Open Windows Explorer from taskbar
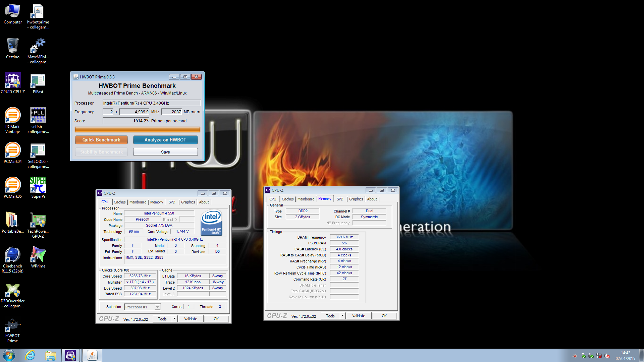This screenshot has height=362, width=644. pos(51,355)
